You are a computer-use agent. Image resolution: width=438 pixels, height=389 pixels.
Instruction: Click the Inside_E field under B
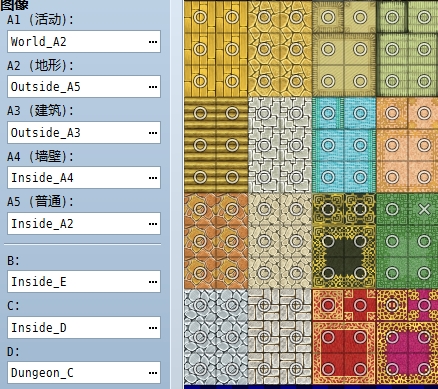pyautogui.click(x=84, y=282)
